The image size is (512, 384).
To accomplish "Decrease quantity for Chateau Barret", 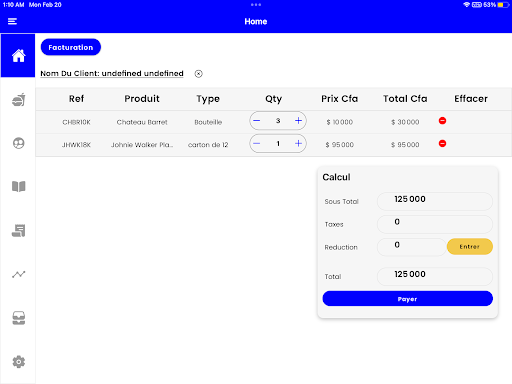I will click(x=257, y=121).
